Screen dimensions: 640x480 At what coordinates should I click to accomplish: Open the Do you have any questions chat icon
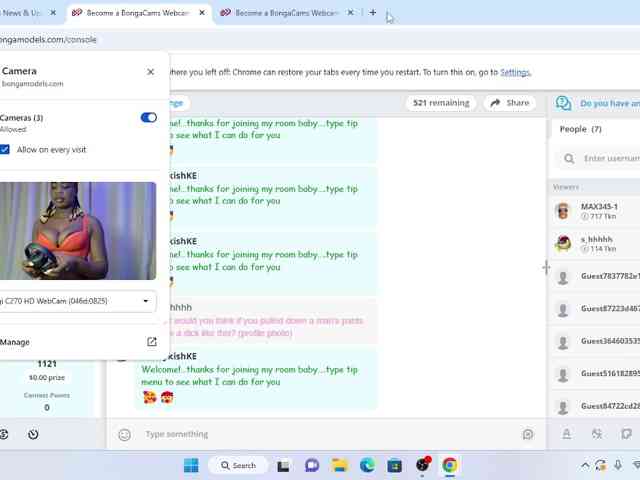[563, 103]
